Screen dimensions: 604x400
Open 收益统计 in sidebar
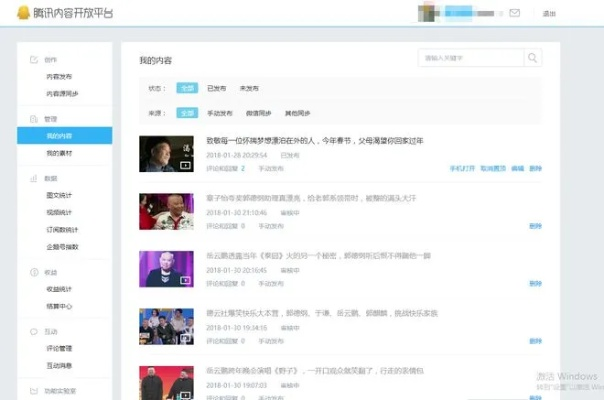59,289
